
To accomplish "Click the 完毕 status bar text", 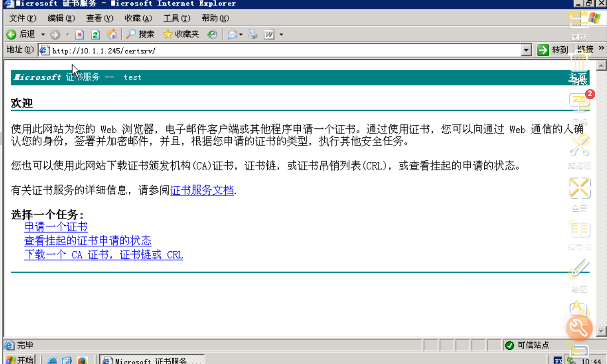I will tap(25, 345).
